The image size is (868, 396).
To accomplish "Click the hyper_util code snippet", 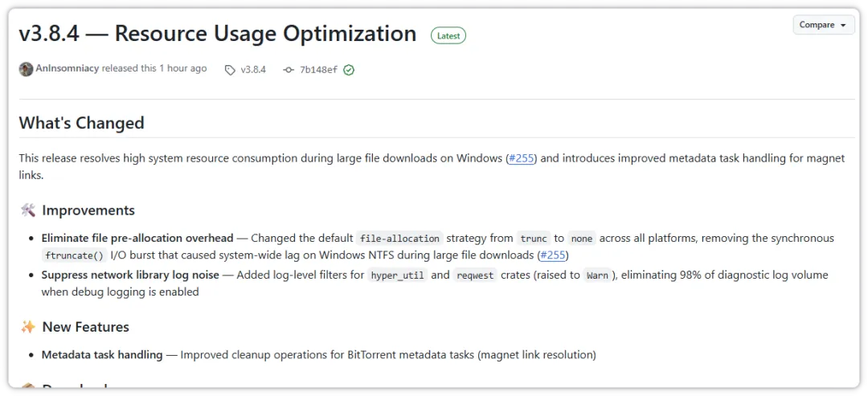I will tap(395, 276).
